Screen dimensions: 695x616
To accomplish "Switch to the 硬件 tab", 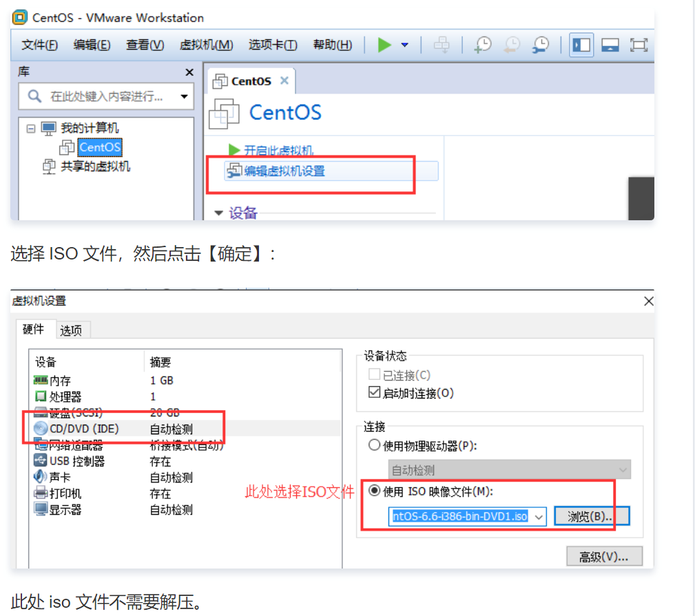I will [x=33, y=329].
